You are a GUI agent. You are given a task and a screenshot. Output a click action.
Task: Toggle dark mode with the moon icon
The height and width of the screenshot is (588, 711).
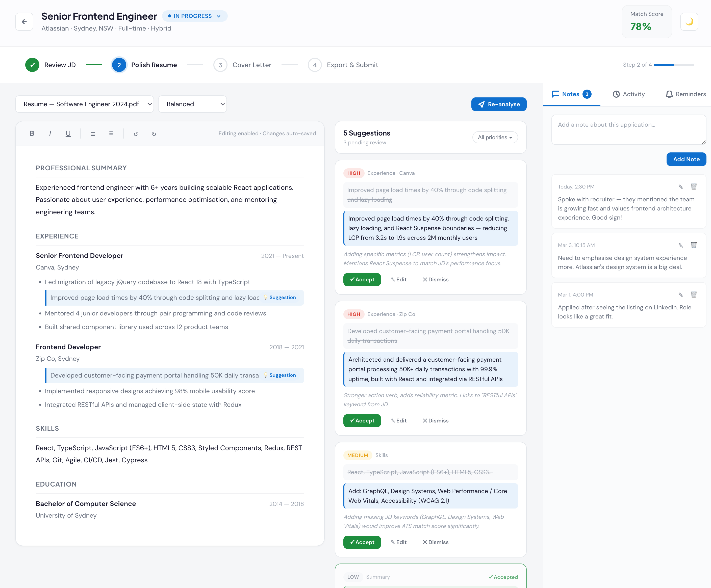point(689,22)
